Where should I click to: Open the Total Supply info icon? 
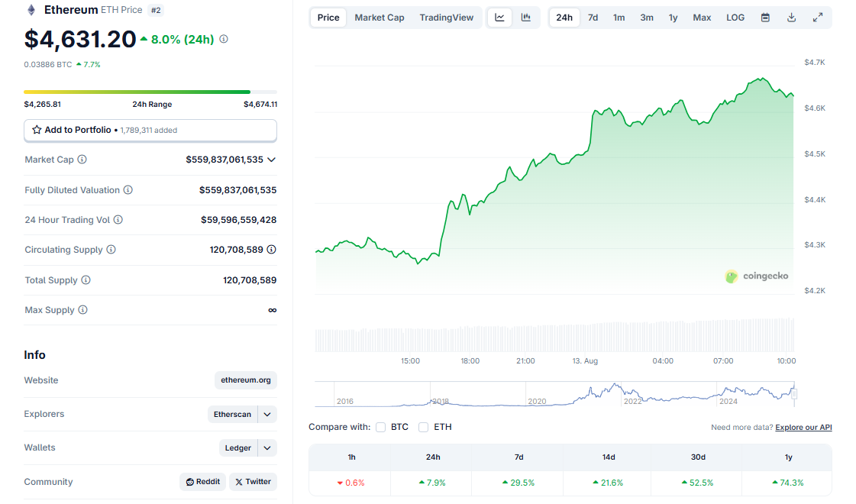pos(86,280)
